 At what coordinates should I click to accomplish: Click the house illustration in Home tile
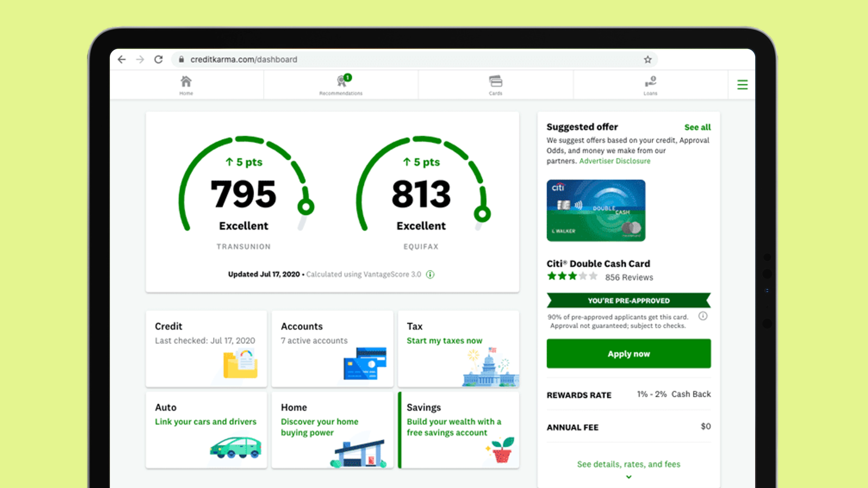[x=359, y=453]
